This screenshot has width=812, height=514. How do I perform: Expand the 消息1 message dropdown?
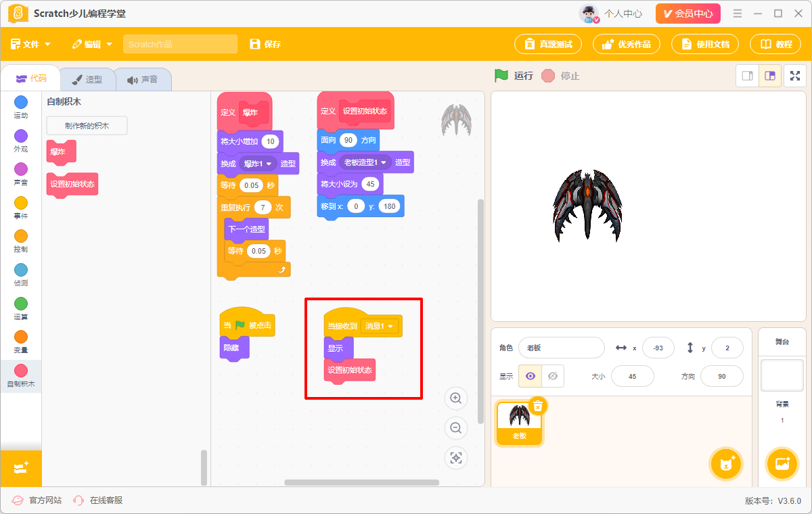tap(380, 326)
